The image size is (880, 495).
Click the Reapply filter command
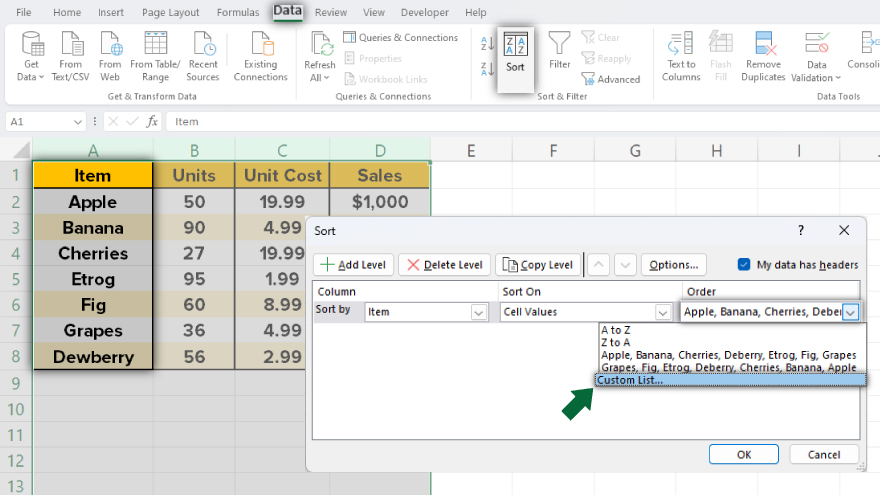(606, 58)
